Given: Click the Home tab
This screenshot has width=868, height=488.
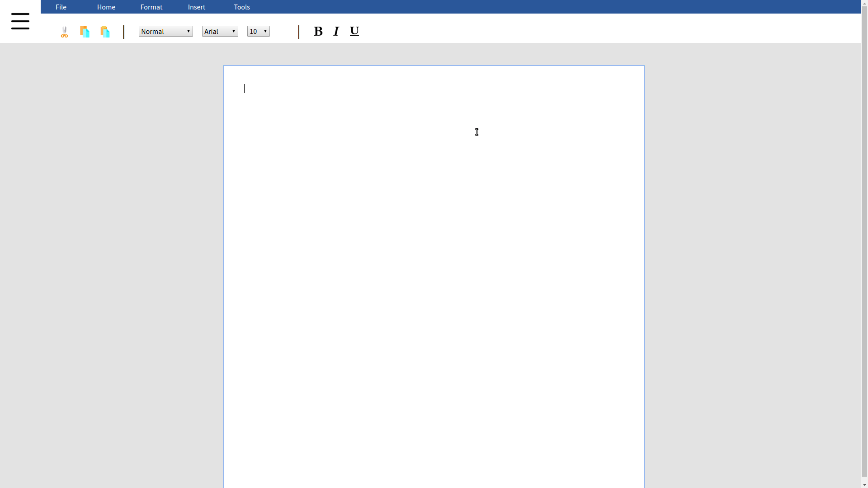Looking at the screenshot, I should click(x=106, y=7).
